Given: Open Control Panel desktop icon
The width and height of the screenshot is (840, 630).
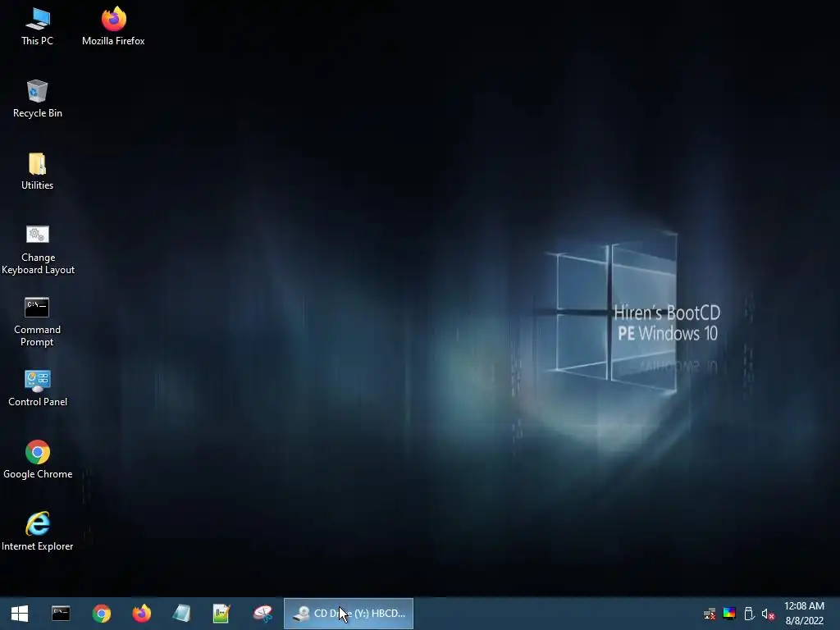Looking at the screenshot, I should pos(38,388).
